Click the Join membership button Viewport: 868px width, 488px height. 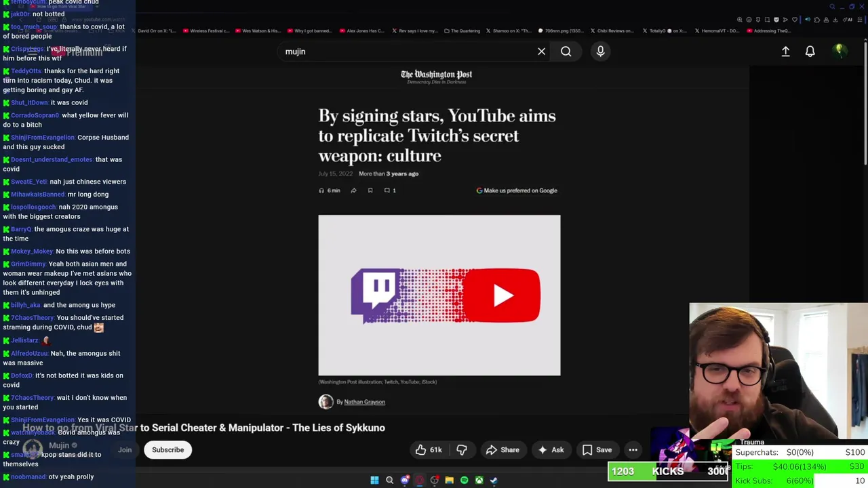[x=125, y=450]
